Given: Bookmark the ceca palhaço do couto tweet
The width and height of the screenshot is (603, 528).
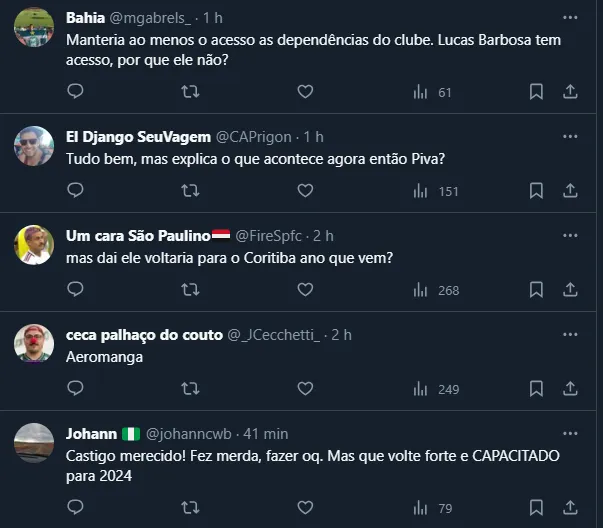Looking at the screenshot, I should [536, 388].
